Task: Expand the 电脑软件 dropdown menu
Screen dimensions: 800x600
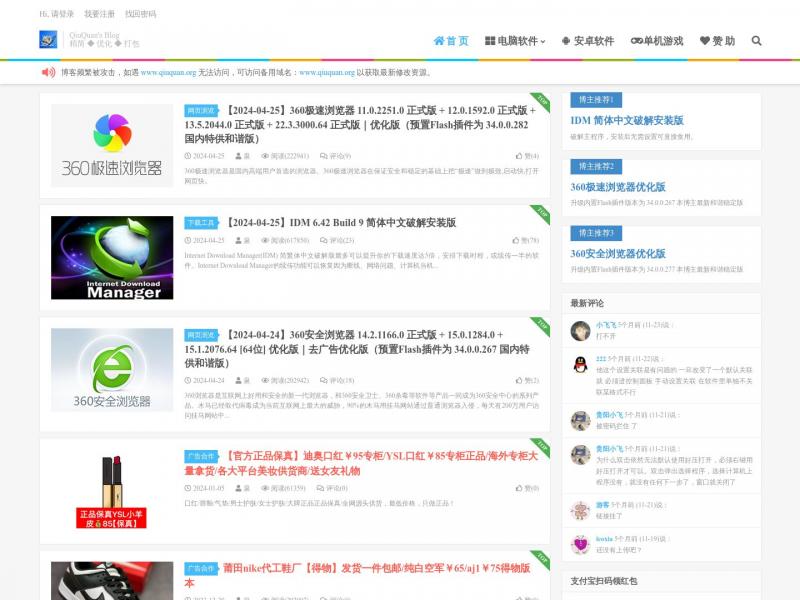Action: 515,41
